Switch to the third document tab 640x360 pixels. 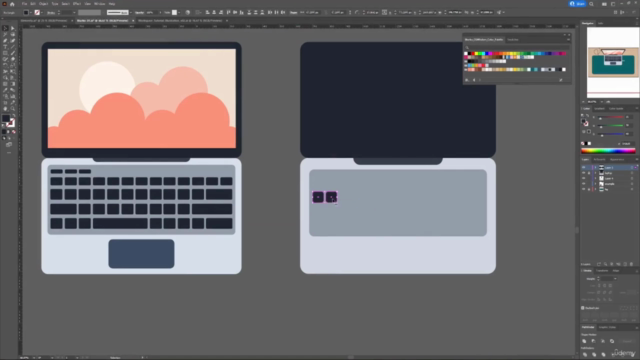180,20
